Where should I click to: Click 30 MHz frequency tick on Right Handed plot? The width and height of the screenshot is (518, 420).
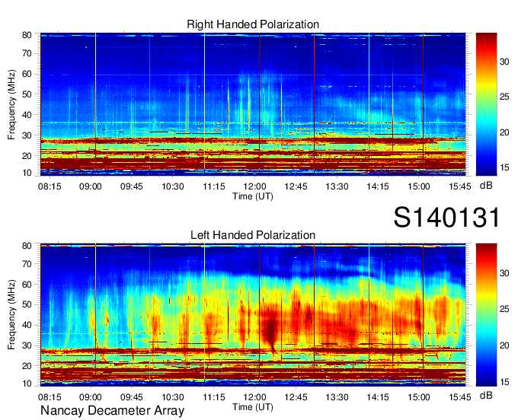27,135
